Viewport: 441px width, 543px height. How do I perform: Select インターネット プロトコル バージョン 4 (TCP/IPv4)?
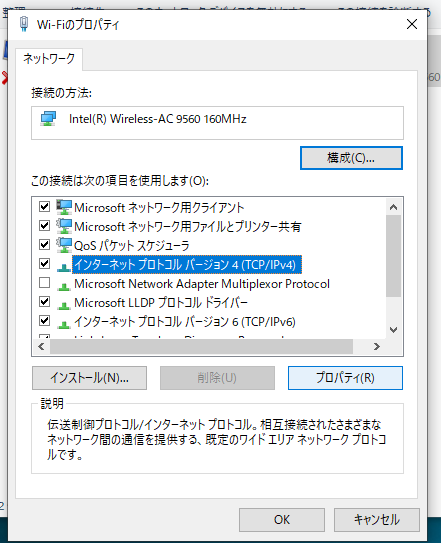(186, 265)
